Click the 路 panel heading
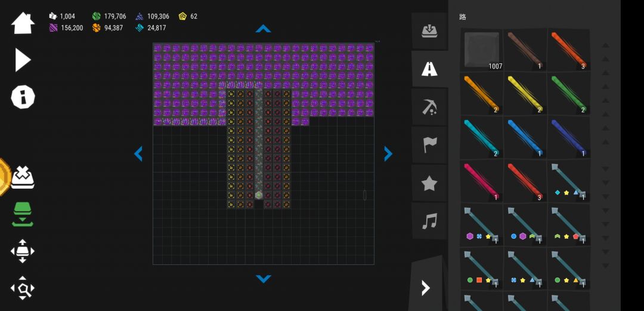The image size is (644, 311). click(x=463, y=17)
